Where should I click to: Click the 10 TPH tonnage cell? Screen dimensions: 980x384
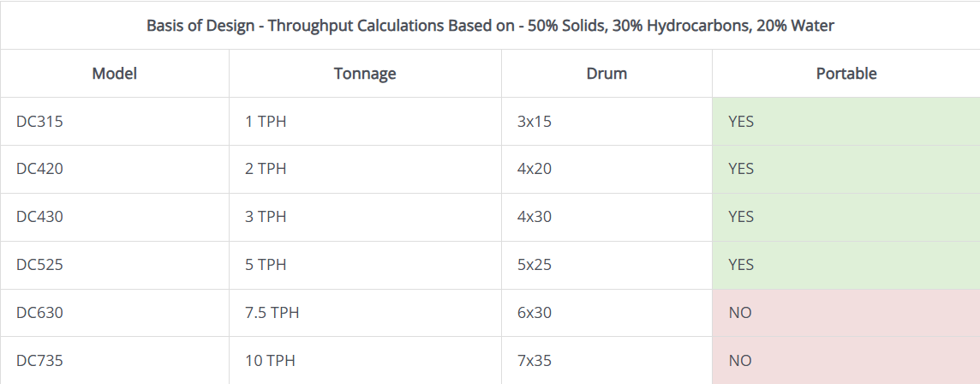click(270, 361)
